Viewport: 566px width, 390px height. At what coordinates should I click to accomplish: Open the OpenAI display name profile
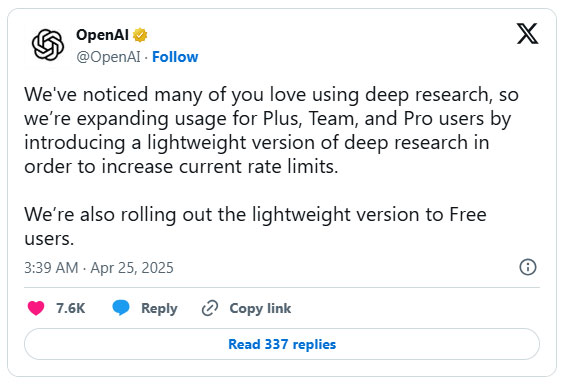[102, 35]
